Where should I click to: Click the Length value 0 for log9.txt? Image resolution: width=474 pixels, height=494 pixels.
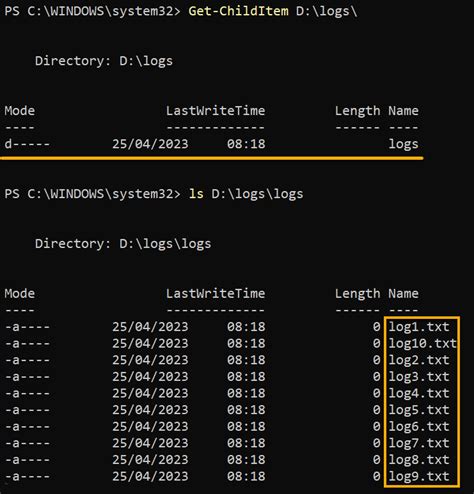[x=376, y=477]
